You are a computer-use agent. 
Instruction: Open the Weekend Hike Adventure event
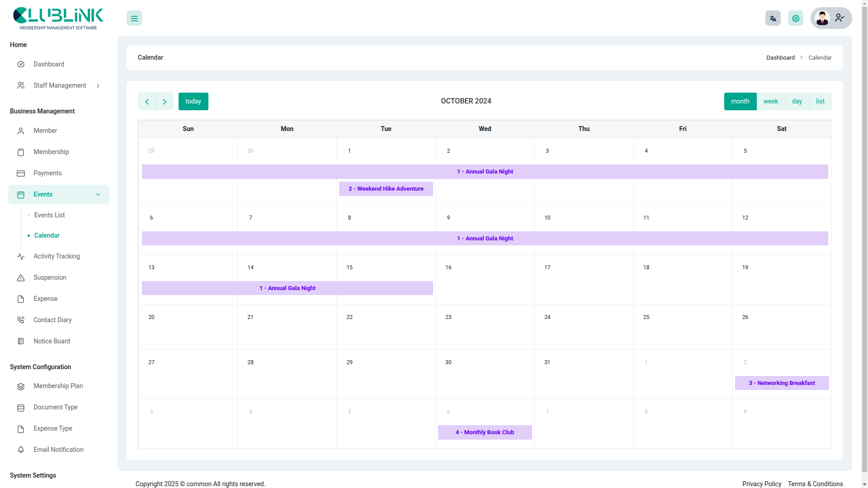pos(386,189)
